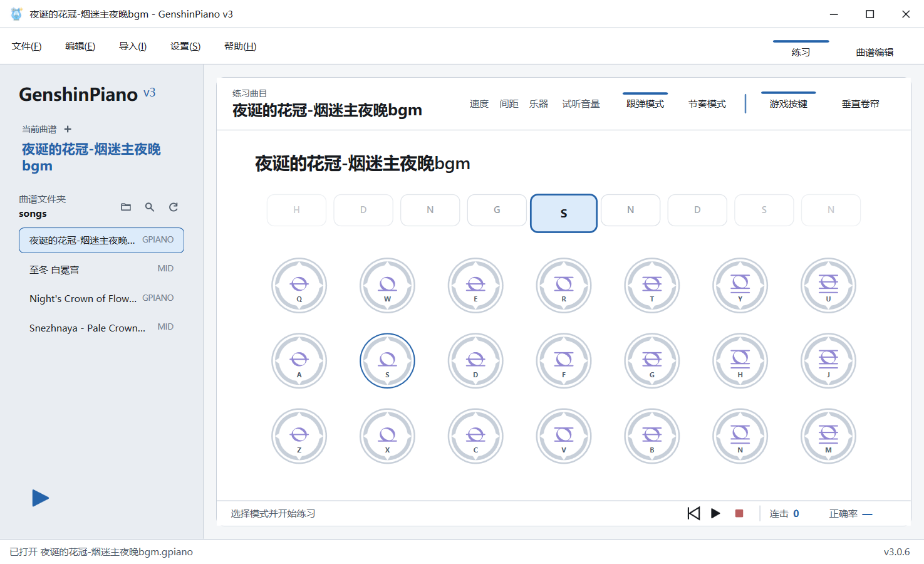The height and width of the screenshot is (564, 924).
Task: Tap the R note key
Action: click(x=564, y=285)
